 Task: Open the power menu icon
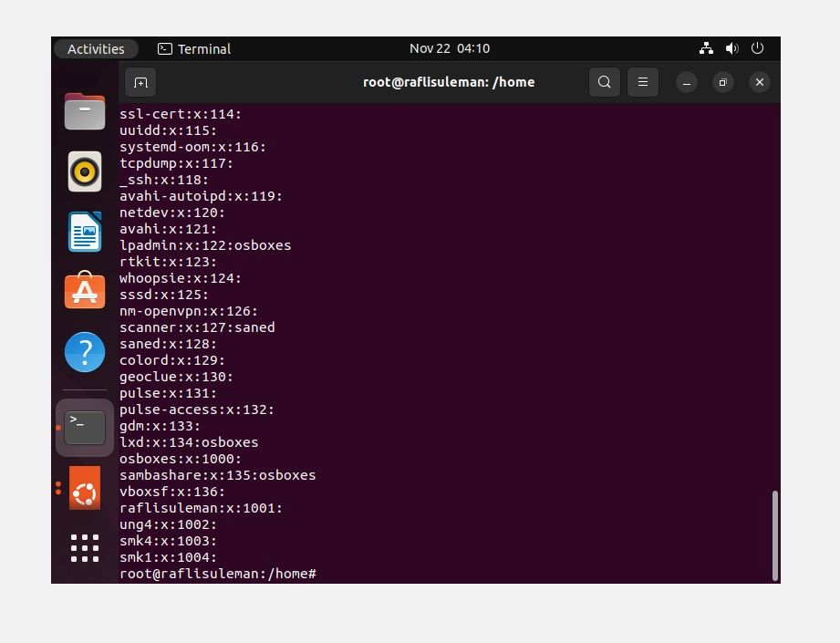(758, 48)
